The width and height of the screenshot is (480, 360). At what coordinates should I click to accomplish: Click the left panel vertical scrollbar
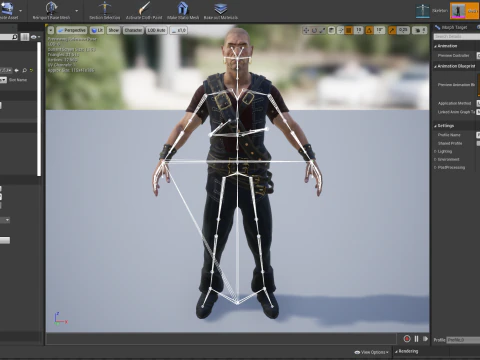pos(39,109)
